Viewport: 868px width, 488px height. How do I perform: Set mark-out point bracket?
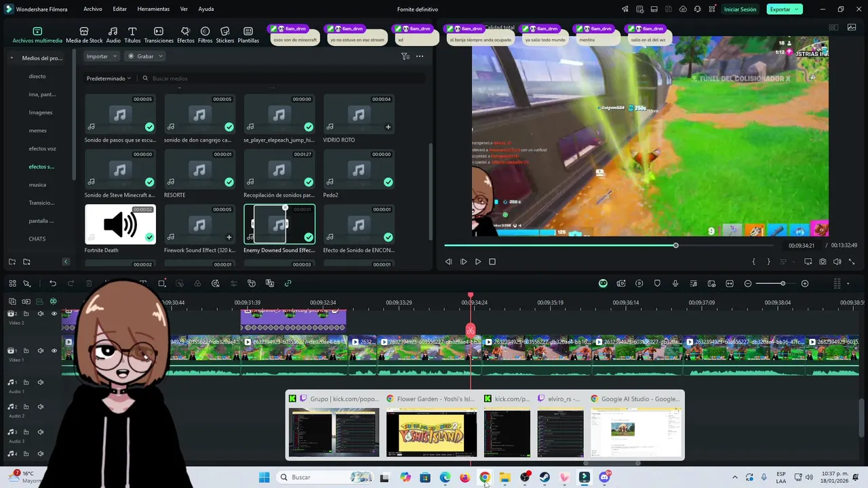click(x=768, y=262)
